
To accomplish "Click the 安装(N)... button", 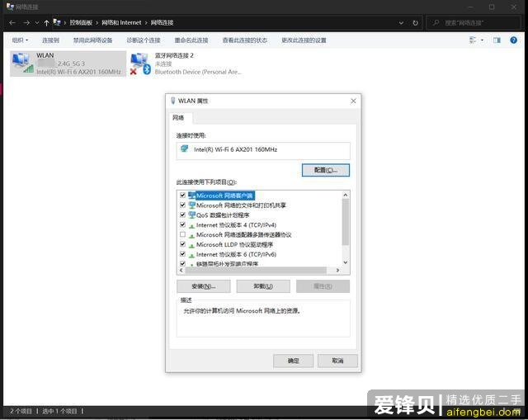I will pyautogui.click(x=204, y=286).
